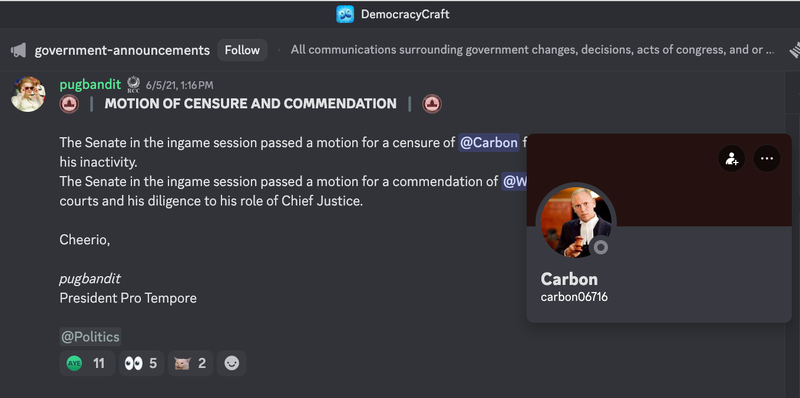800x398 pixels.
Task: Toggle the cat reaction with 2 votes
Action: (x=190, y=363)
